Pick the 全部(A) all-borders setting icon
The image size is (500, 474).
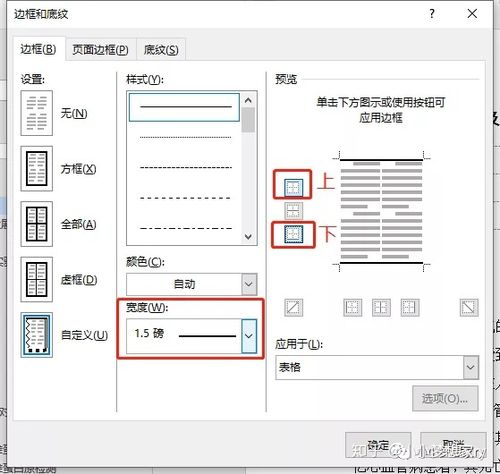pos(37,224)
